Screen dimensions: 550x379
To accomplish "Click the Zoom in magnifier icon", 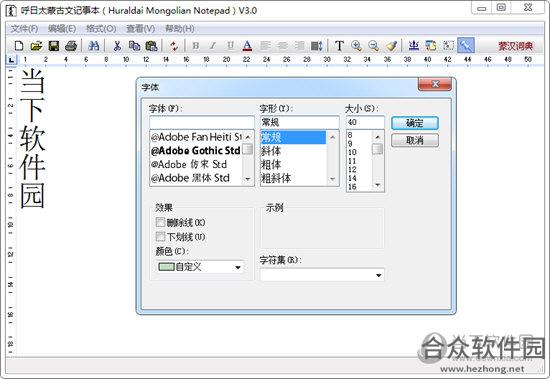I will click(x=357, y=46).
